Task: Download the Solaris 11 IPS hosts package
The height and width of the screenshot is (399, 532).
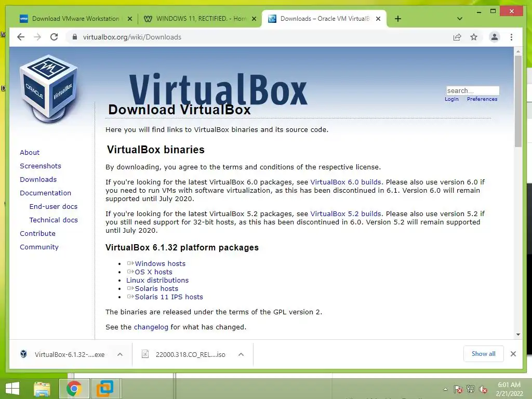Action: [169, 297]
